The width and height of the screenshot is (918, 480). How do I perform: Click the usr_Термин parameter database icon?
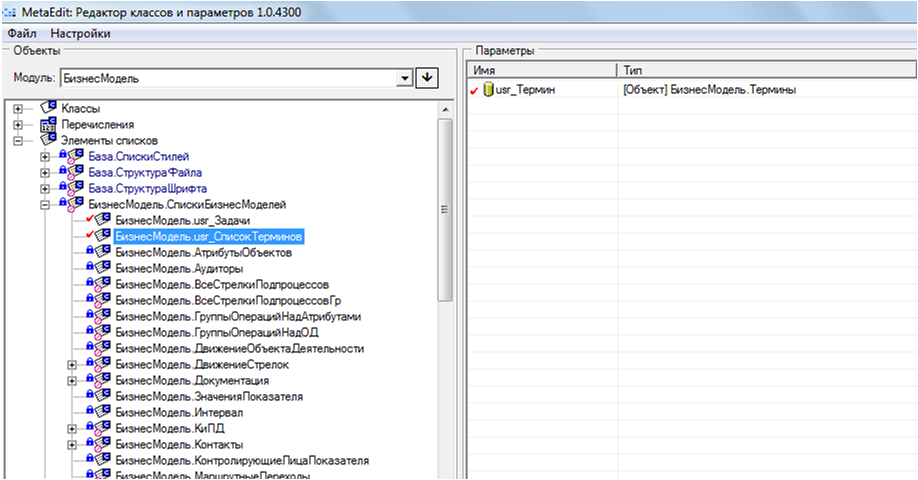pyautogui.click(x=488, y=90)
